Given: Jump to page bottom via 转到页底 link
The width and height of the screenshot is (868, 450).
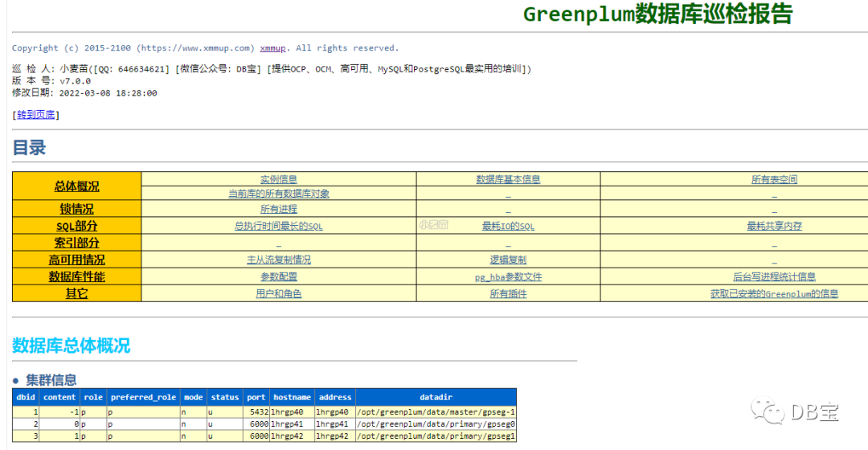Looking at the screenshot, I should 36,115.
